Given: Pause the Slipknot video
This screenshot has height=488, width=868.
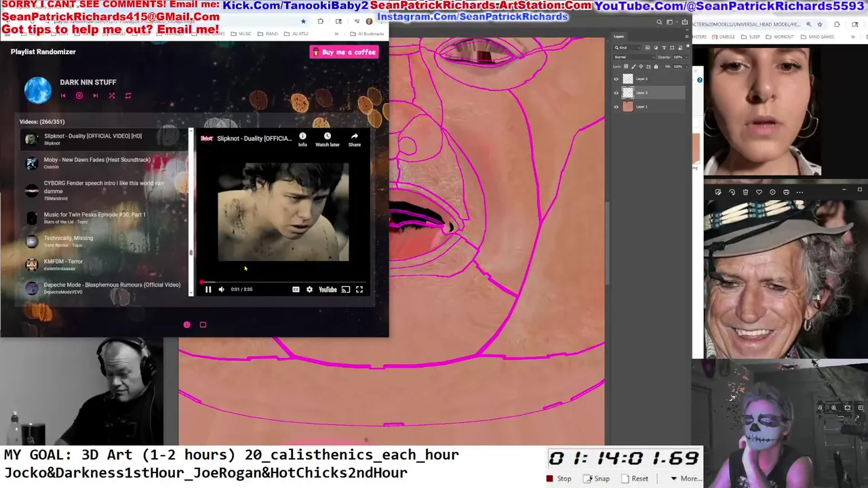Looking at the screenshot, I should click(x=208, y=289).
